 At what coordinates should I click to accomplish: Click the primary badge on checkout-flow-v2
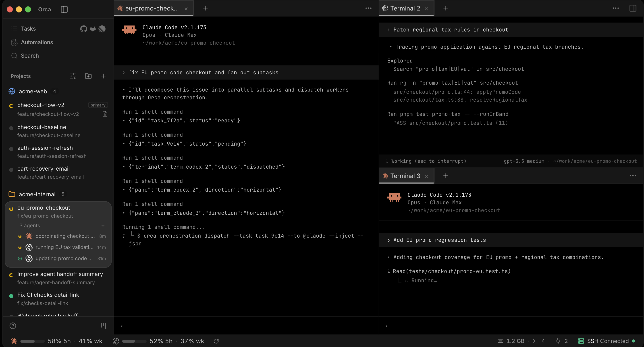coord(98,105)
